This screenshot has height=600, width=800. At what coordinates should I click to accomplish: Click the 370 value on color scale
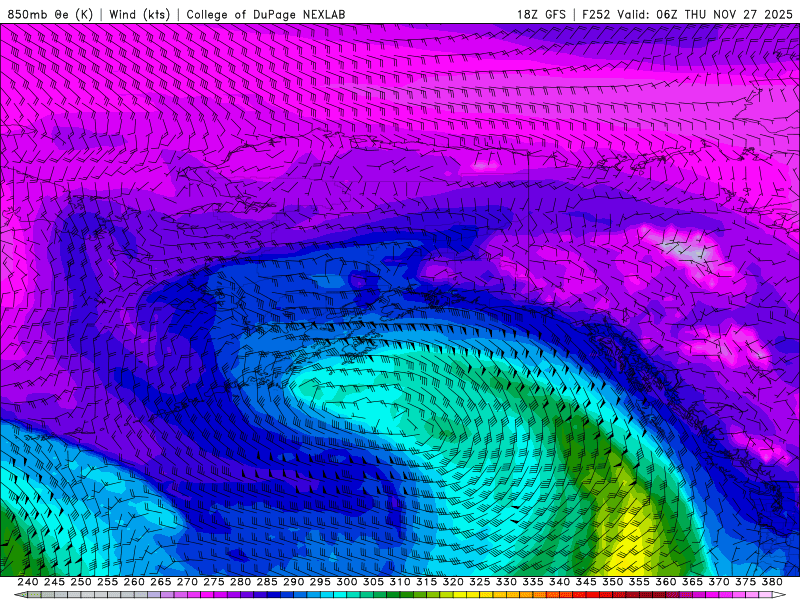[x=718, y=582]
